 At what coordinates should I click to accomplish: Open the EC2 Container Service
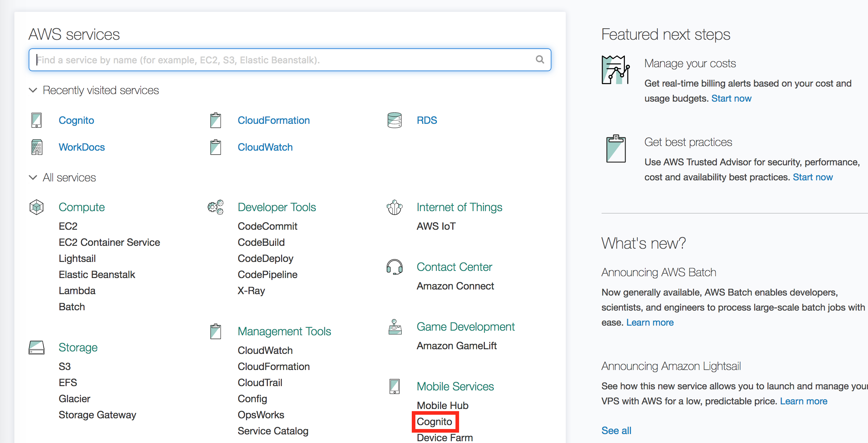109,242
